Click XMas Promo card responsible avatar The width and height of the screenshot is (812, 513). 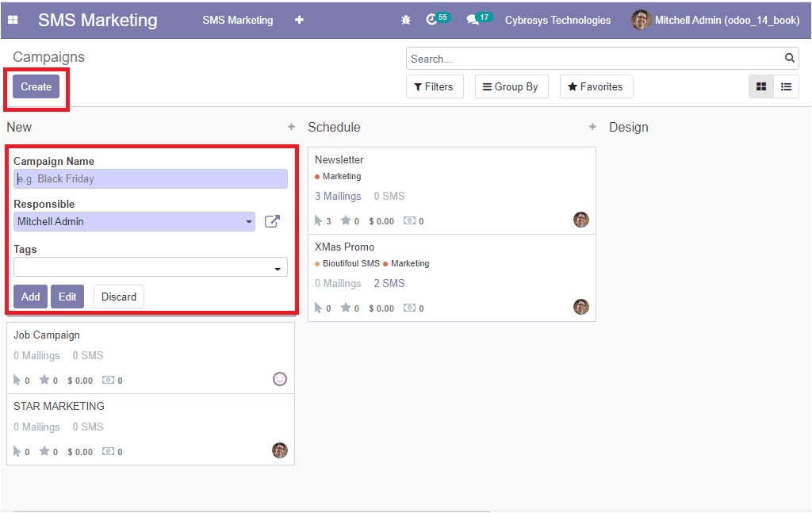click(x=581, y=307)
